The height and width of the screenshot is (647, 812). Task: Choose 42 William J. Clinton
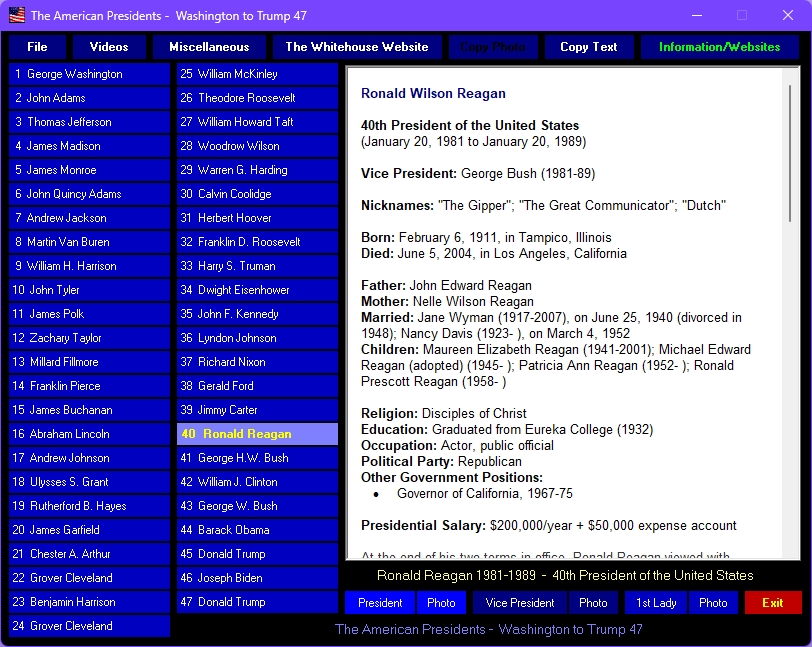(x=257, y=482)
